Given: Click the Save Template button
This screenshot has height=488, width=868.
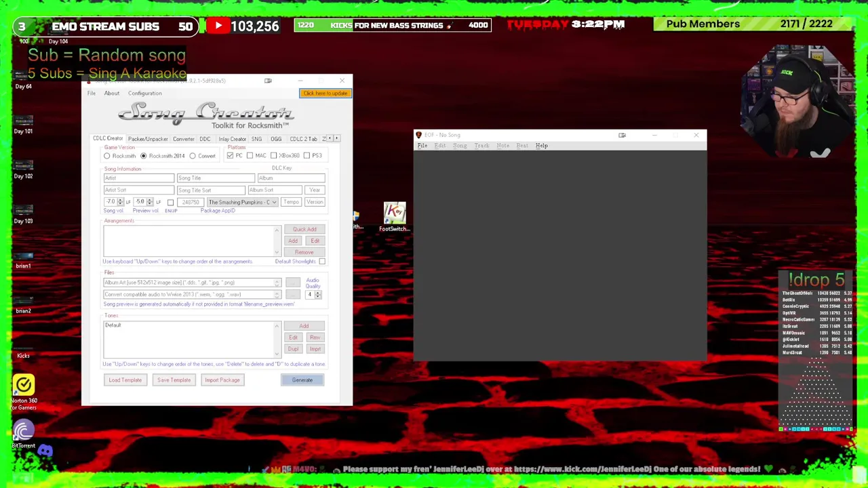Looking at the screenshot, I should pos(174,380).
